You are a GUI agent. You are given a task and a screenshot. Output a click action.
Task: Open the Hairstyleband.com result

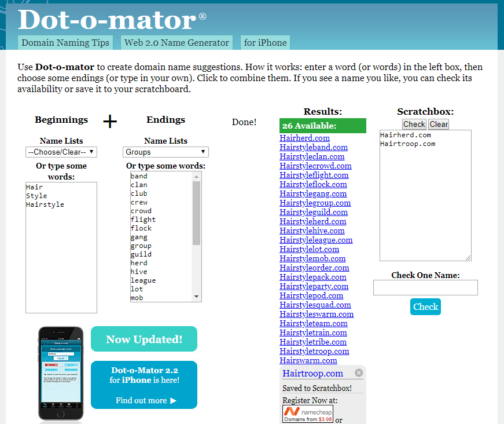314,147
